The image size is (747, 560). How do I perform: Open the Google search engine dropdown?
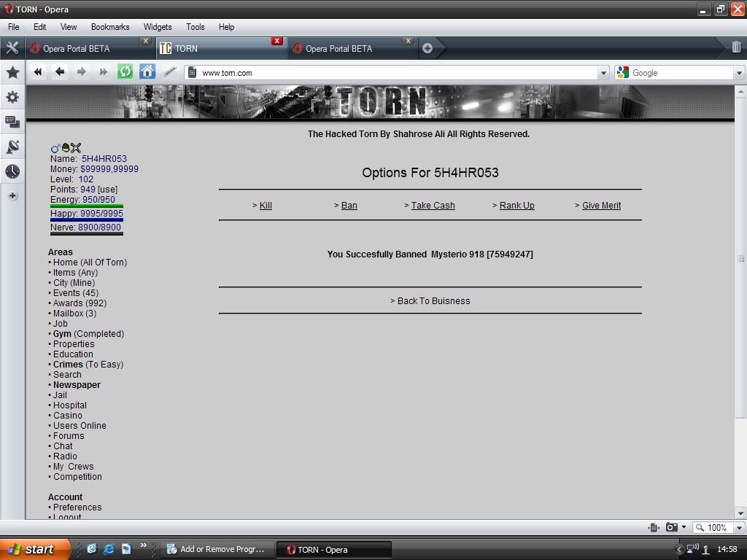click(739, 73)
